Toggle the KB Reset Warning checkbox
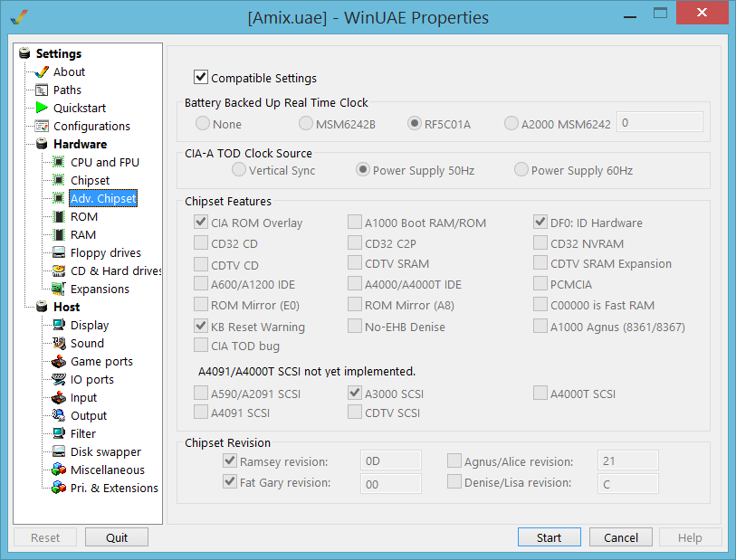The image size is (736, 560). point(201,326)
